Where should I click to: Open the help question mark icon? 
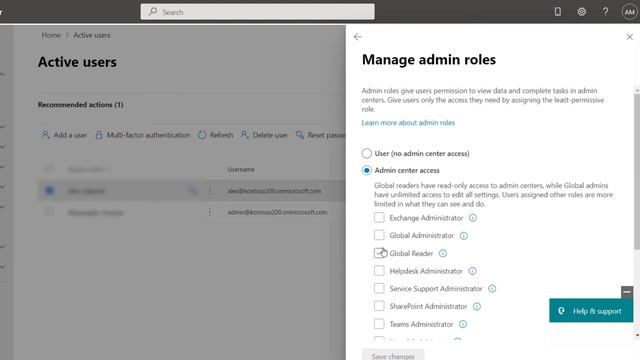click(605, 12)
